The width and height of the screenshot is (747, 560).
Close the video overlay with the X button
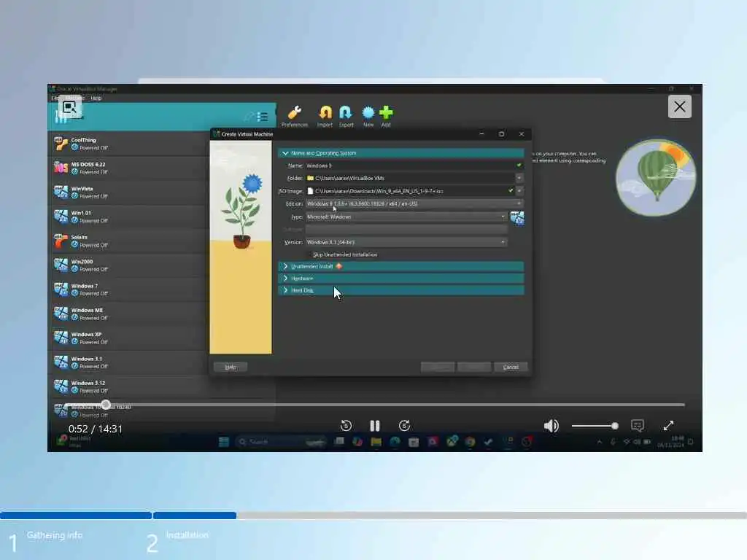(680, 106)
